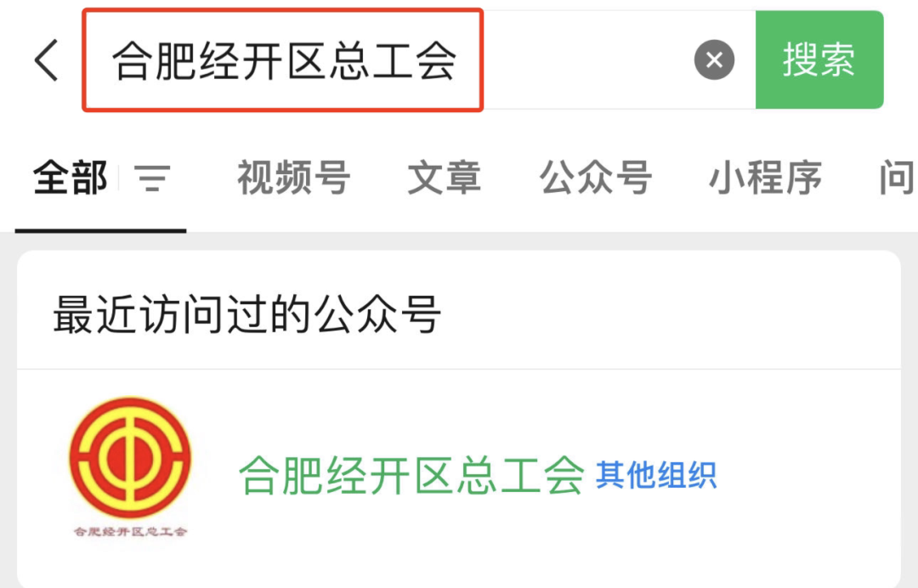This screenshot has height=588, width=918.
Task: Open the partially visible 问 tab
Action: tap(898, 178)
